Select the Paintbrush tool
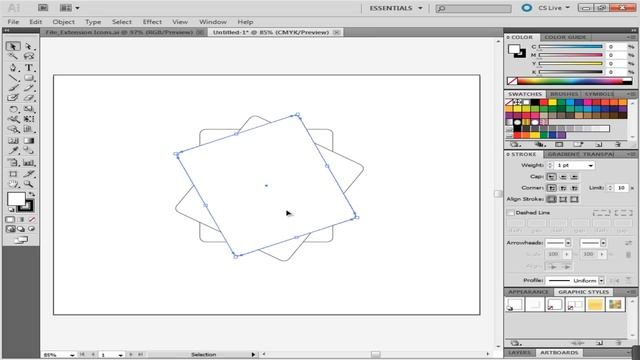The width and height of the screenshot is (640, 360). coord(13,87)
